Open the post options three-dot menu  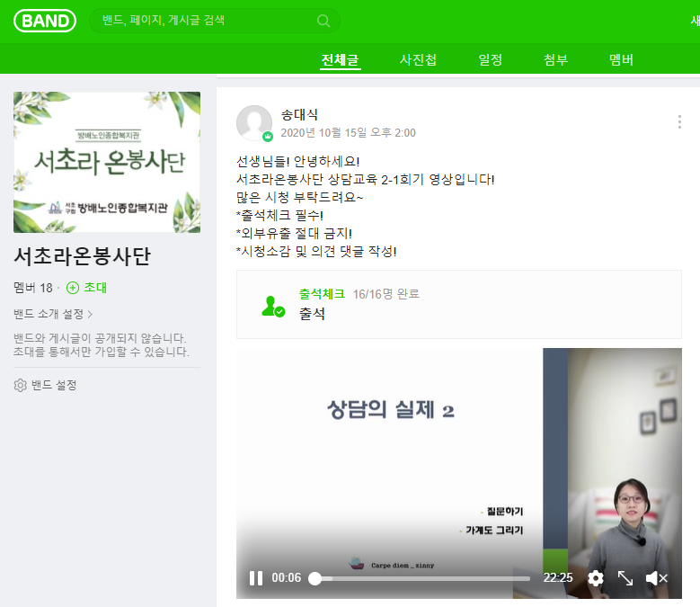coord(679,122)
